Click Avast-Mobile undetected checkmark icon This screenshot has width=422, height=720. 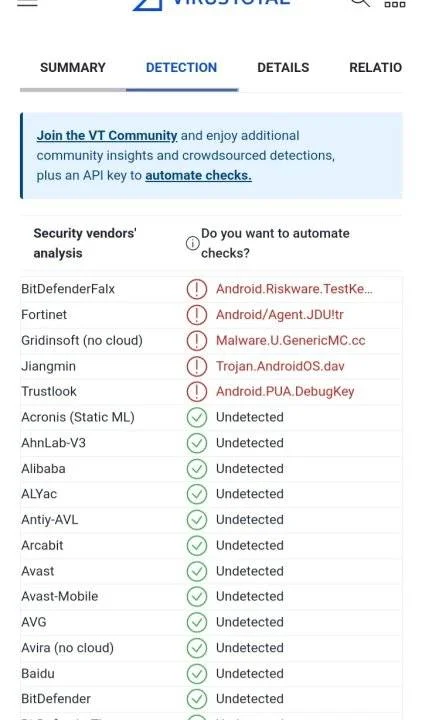(x=197, y=596)
